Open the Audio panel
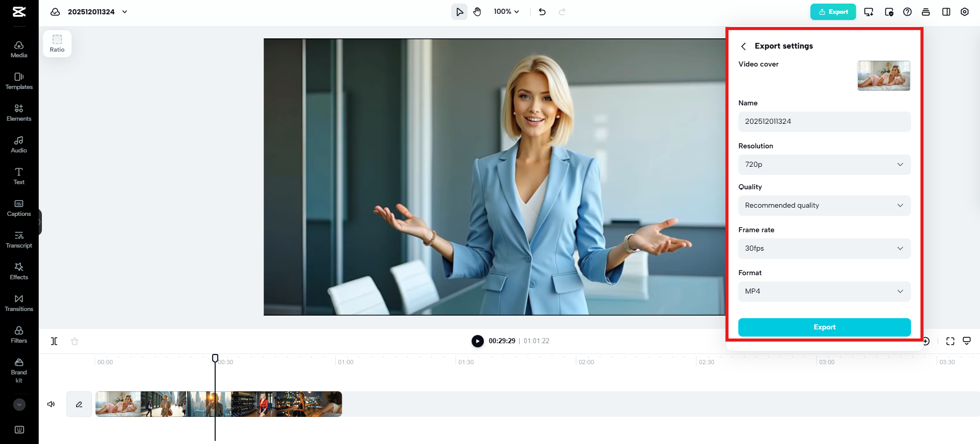 pyautogui.click(x=19, y=144)
